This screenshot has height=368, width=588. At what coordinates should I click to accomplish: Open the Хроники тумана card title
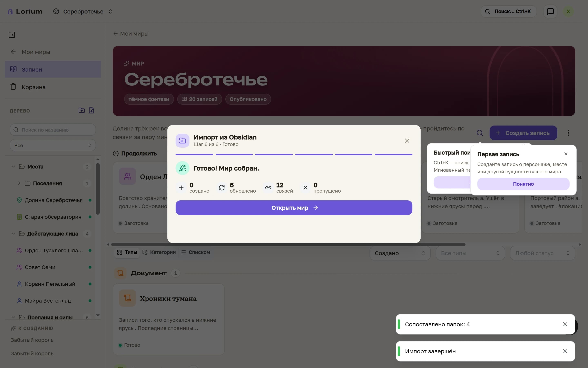(168, 298)
